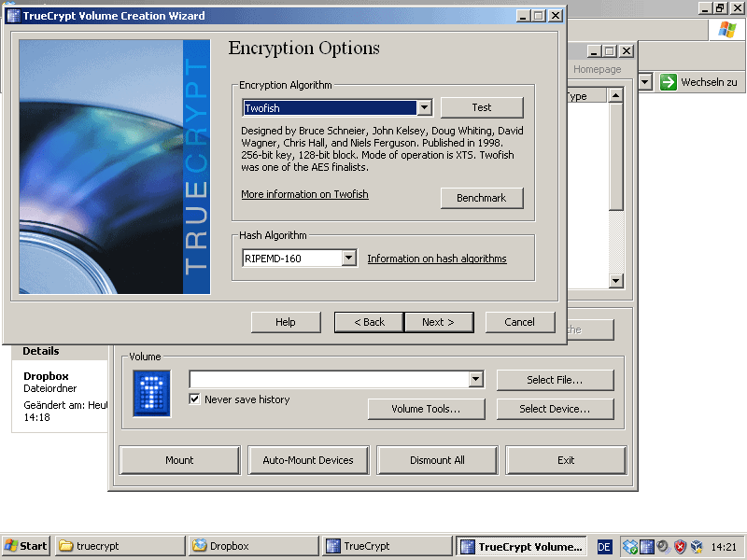Click the drive list scrollbar down arrow
Viewport: 747px width, 560px height.
pyautogui.click(x=616, y=281)
